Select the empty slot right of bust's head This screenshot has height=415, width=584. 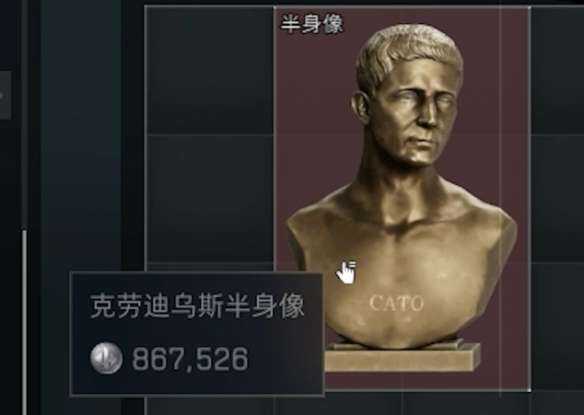pos(558,70)
